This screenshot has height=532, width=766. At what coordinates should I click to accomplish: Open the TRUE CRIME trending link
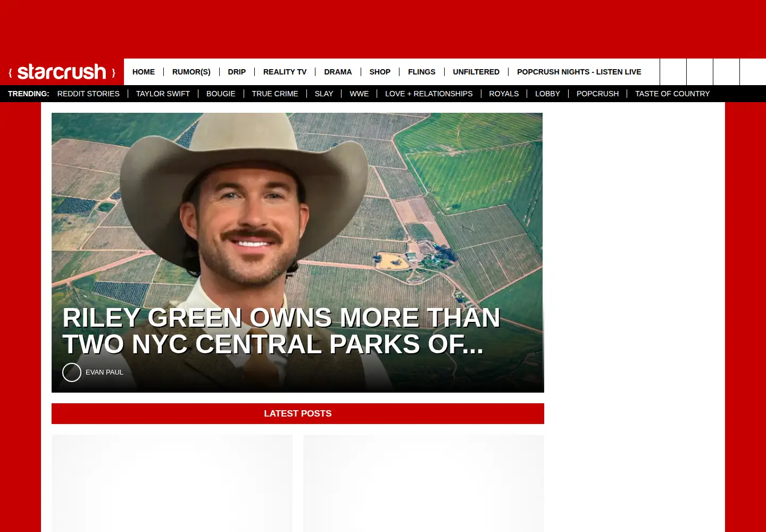click(275, 94)
